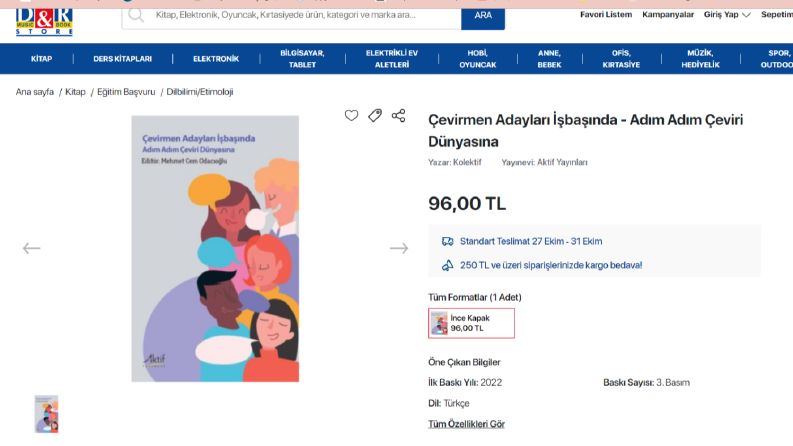Click the main book cover image

(x=215, y=248)
